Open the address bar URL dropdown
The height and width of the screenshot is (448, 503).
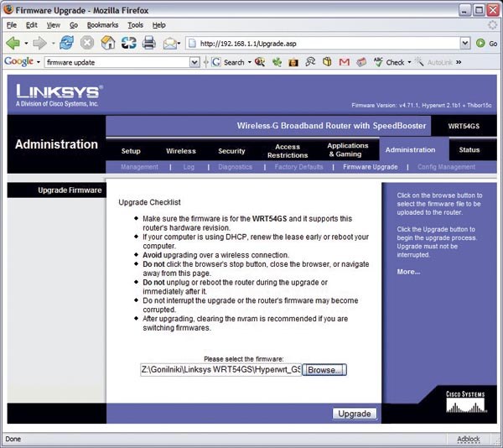465,43
